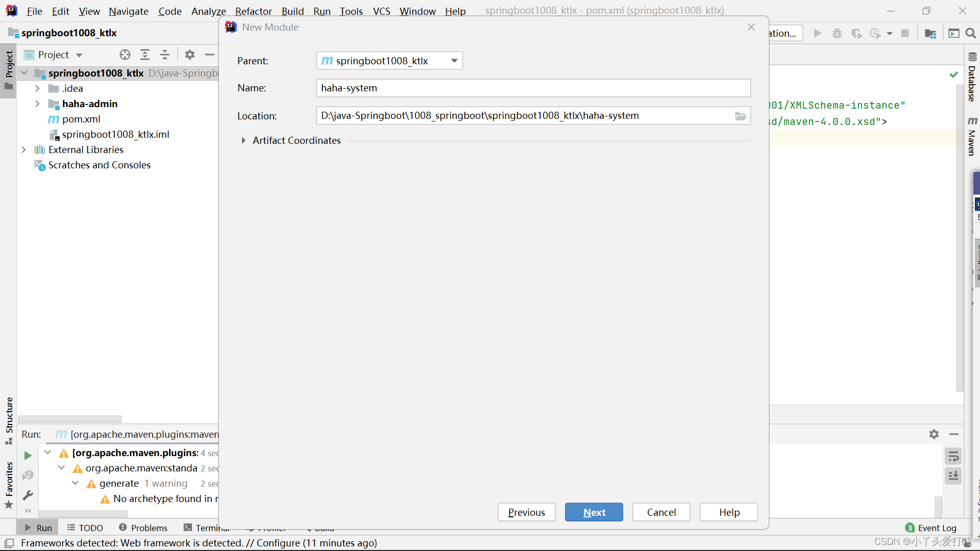The image size is (980, 551).
Task: Open the Structure side tool window
Action: point(9,420)
